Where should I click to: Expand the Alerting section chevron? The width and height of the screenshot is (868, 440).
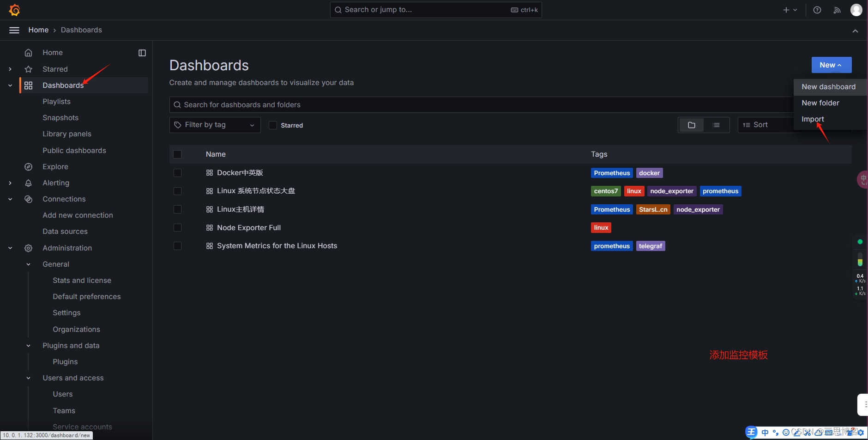(x=10, y=183)
